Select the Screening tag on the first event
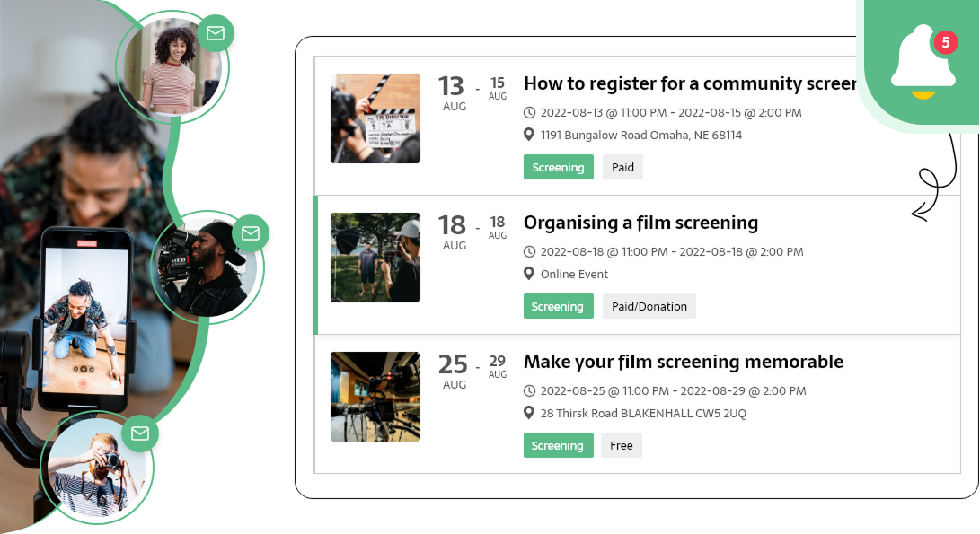Screen dimensions: 980x534 [558, 167]
